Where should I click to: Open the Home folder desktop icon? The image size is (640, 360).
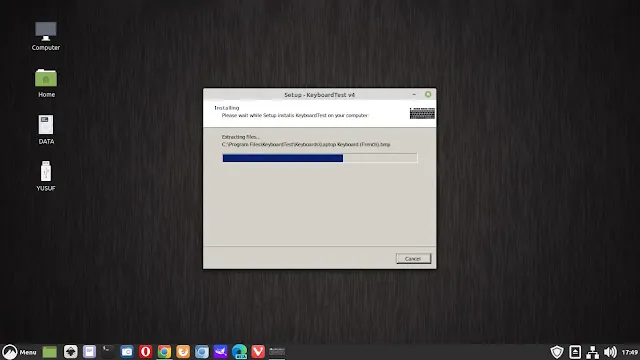[x=46, y=83]
